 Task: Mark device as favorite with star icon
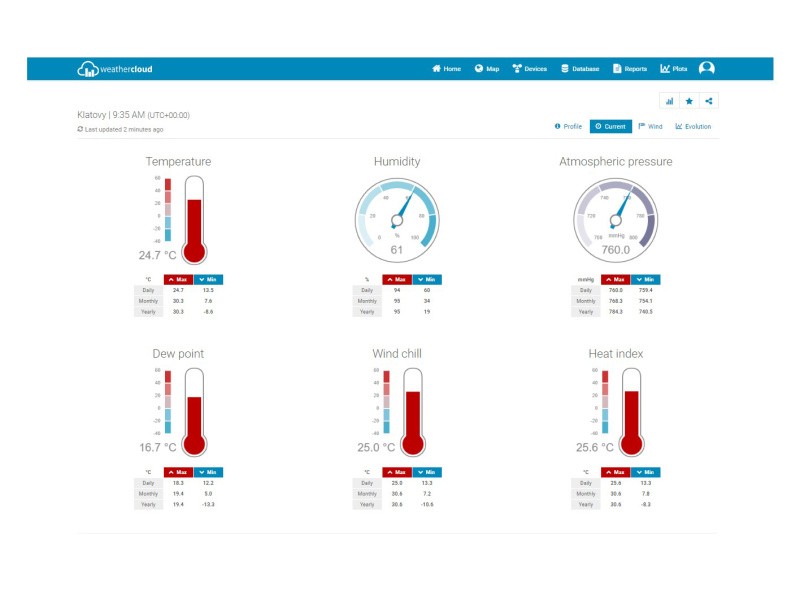[689, 101]
